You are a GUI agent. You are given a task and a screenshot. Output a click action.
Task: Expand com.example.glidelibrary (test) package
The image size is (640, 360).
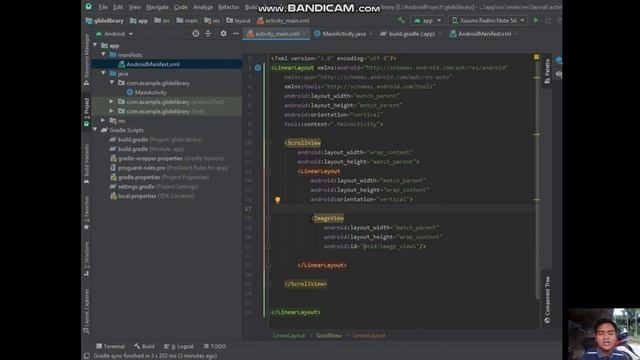pyautogui.click(x=111, y=111)
